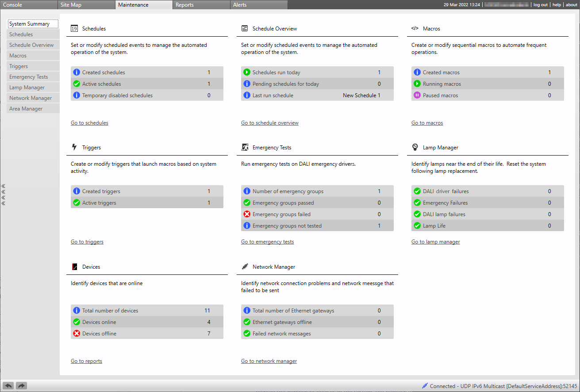
Task: Switch to the Reports tab
Action: click(x=184, y=5)
